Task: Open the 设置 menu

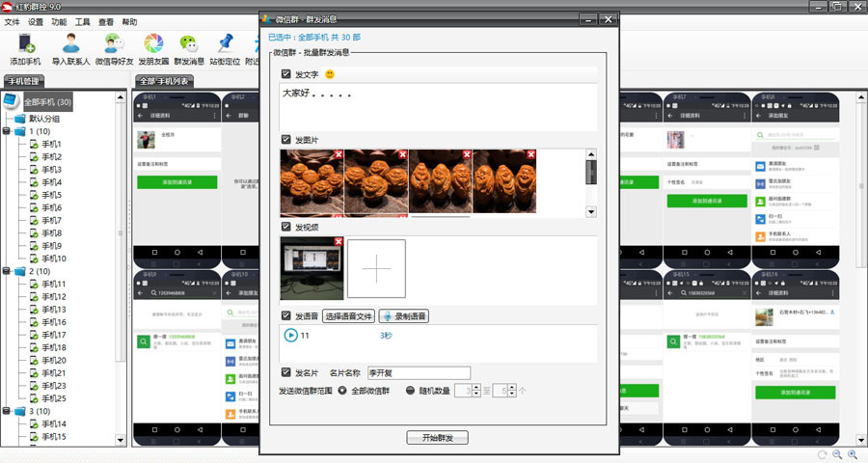Action: [36, 22]
